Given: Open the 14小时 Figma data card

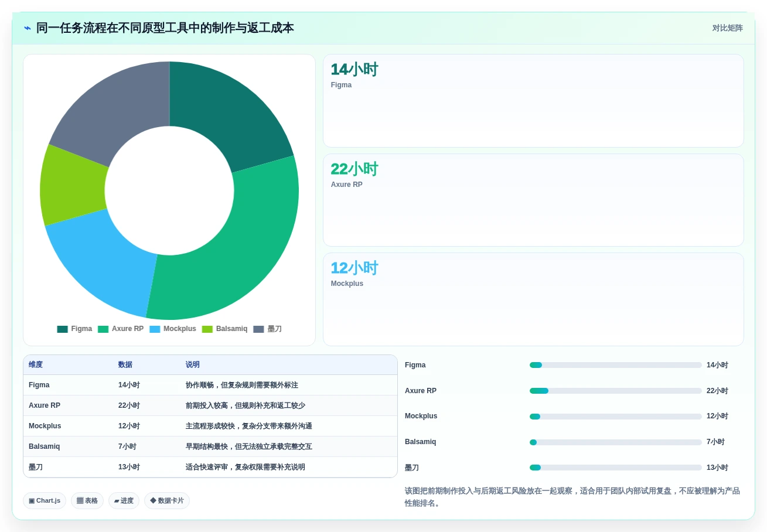Looking at the screenshot, I should [x=533, y=101].
